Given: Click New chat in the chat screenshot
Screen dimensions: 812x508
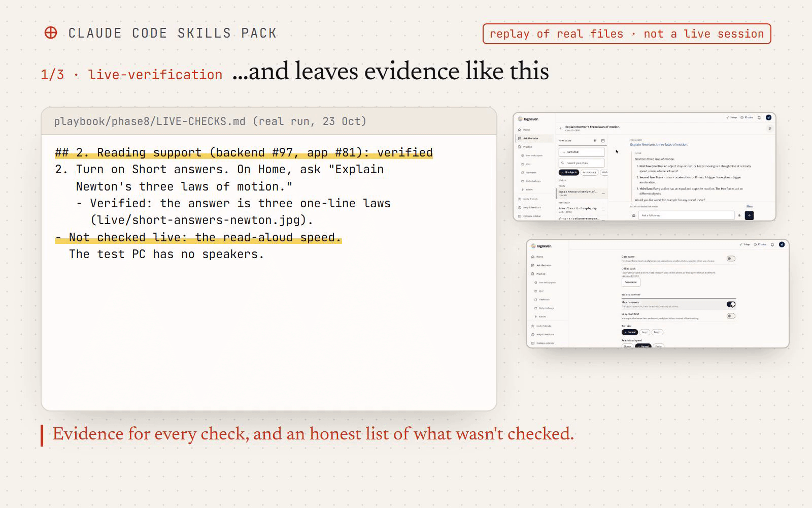Looking at the screenshot, I should pos(582,152).
